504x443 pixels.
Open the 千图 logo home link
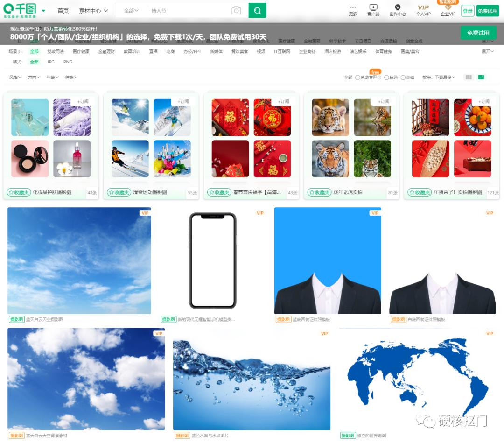20,10
